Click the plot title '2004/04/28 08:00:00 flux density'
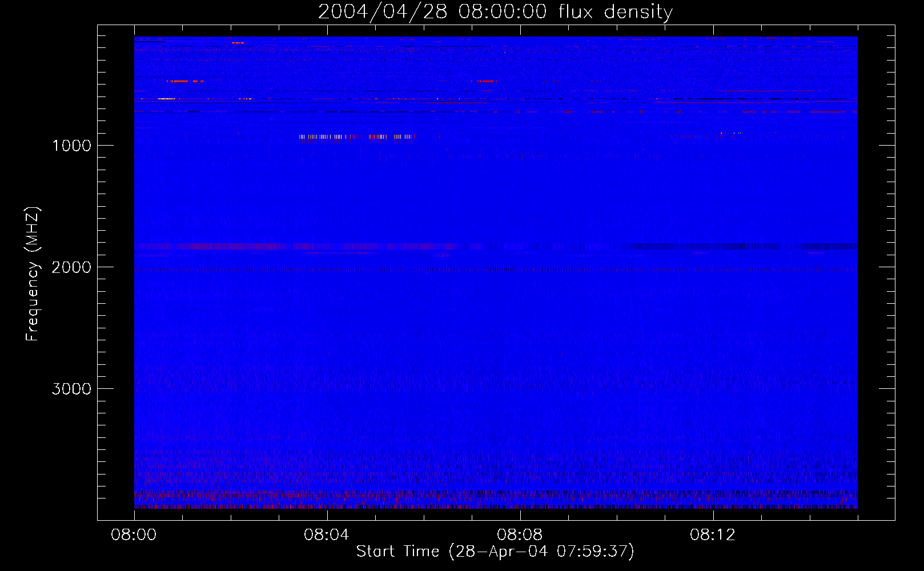The image size is (924, 571). click(x=495, y=11)
